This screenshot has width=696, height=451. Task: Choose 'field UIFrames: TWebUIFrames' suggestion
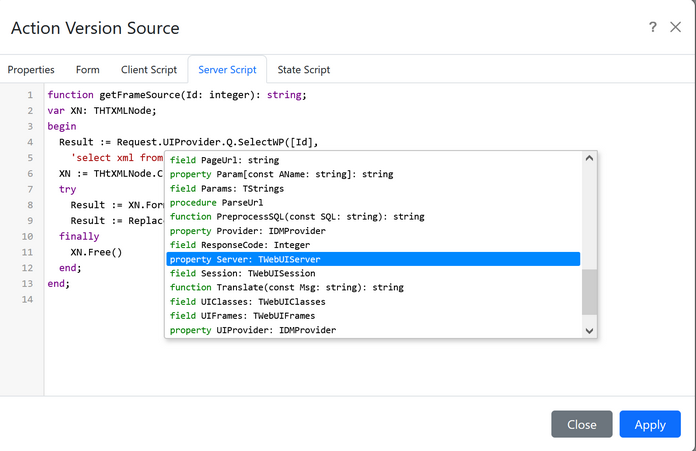tap(373, 316)
